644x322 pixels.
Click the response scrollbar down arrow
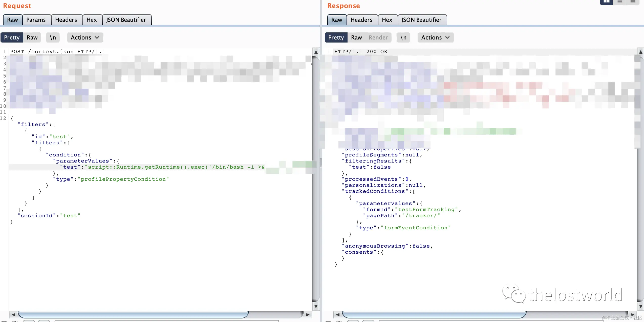click(640, 306)
